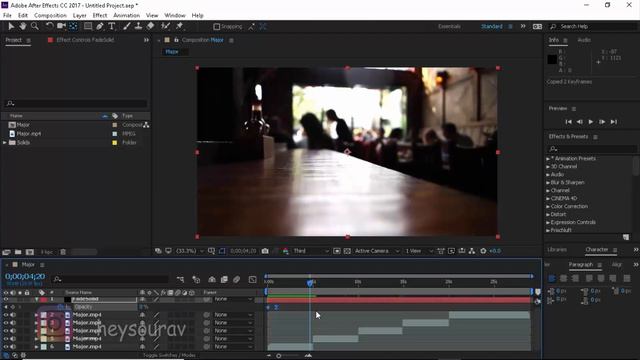The image size is (640, 360).
Task: Play the preview
Action: (591, 122)
